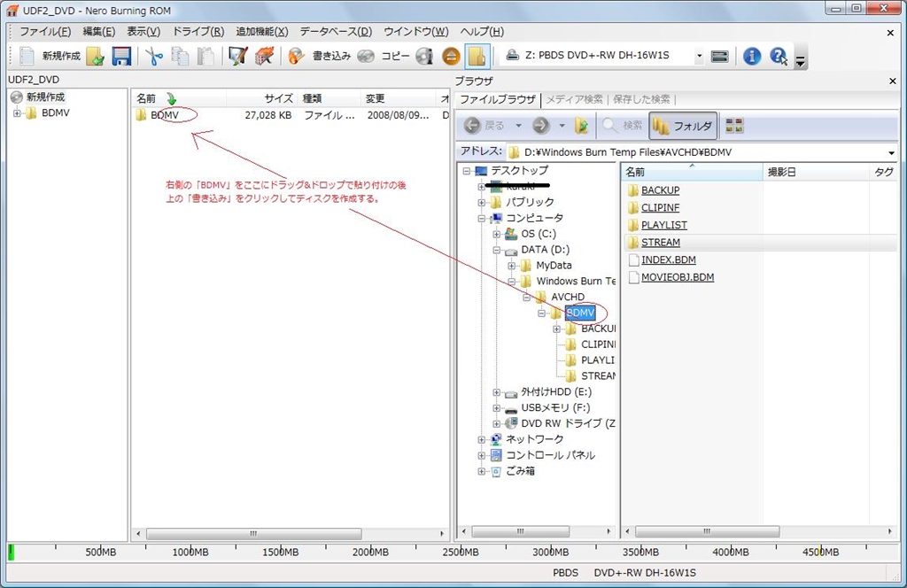Toggle the フォルダ folders pane button
The width and height of the screenshot is (907, 588).
pos(683,126)
